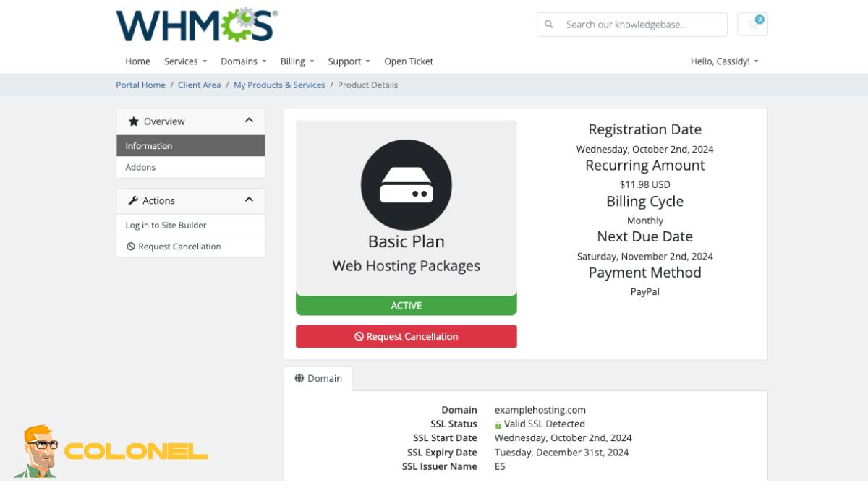868x488 pixels.
Task: Click the cancellation prohibition icon in sidebar
Action: [x=131, y=247]
